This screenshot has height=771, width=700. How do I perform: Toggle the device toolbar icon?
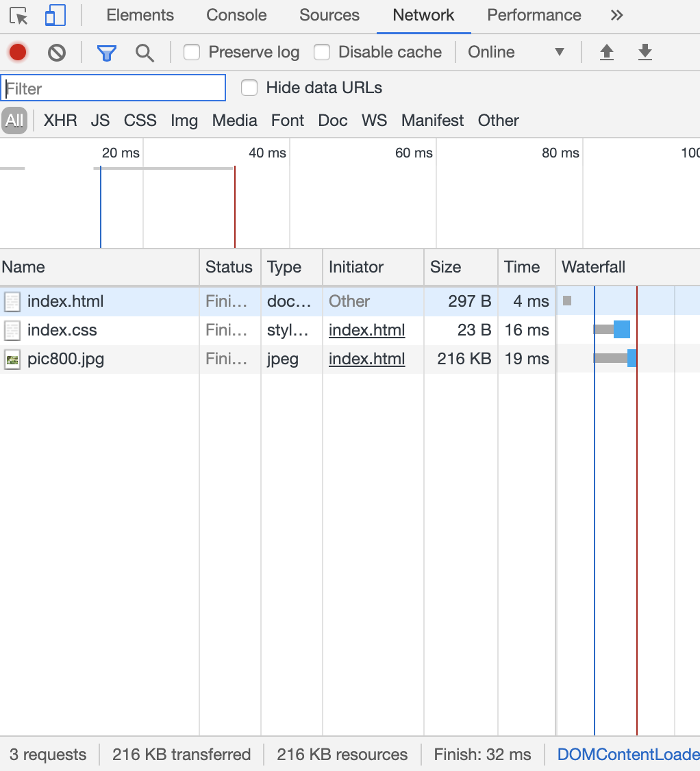click(55, 16)
